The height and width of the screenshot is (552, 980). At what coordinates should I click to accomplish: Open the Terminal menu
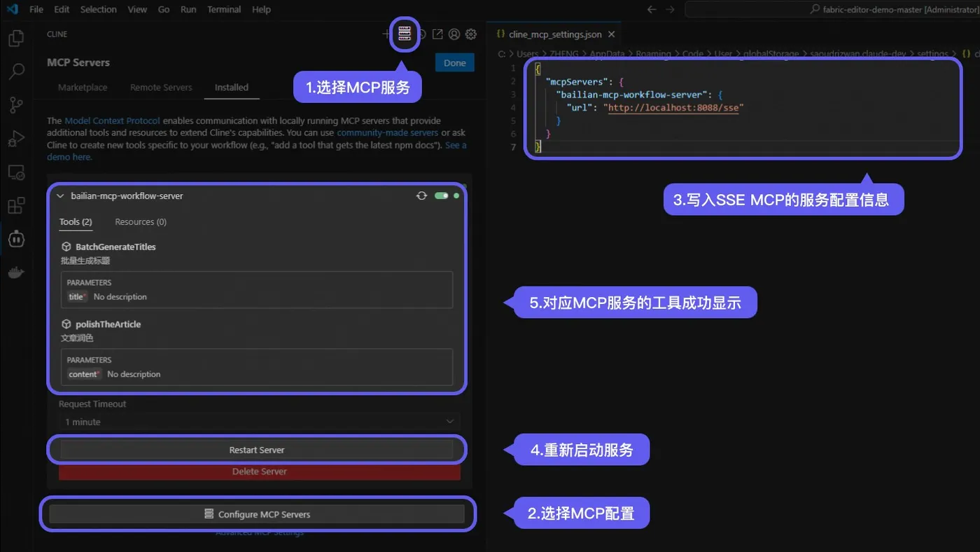click(224, 9)
